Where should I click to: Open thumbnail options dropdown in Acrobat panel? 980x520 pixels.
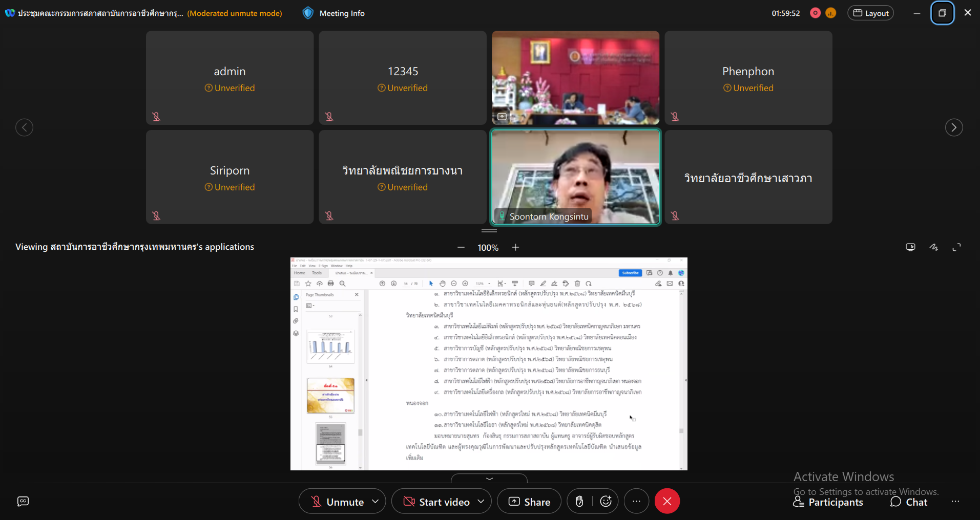click(x=310, y=306)
